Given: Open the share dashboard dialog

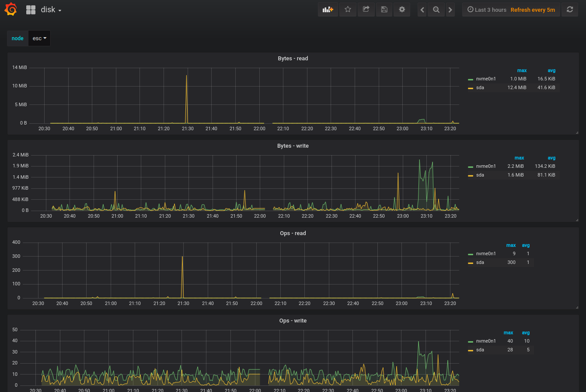Looking at the screenshot, I should (x=366, y=10).
